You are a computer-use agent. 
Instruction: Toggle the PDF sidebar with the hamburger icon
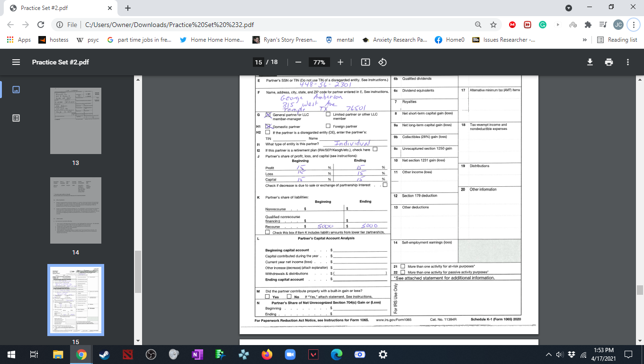[x=16, y=62]
